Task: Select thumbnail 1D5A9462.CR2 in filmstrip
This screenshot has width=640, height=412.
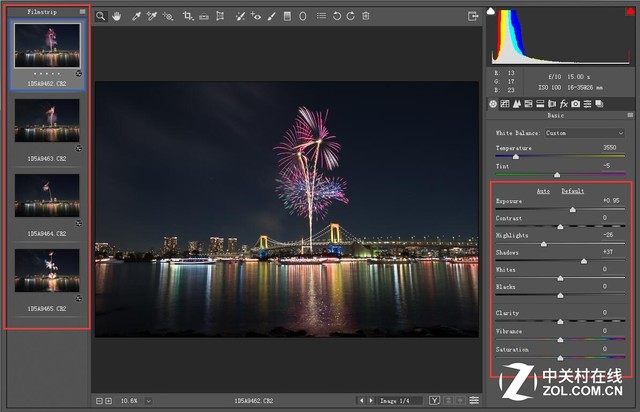Action: point(47,45)
